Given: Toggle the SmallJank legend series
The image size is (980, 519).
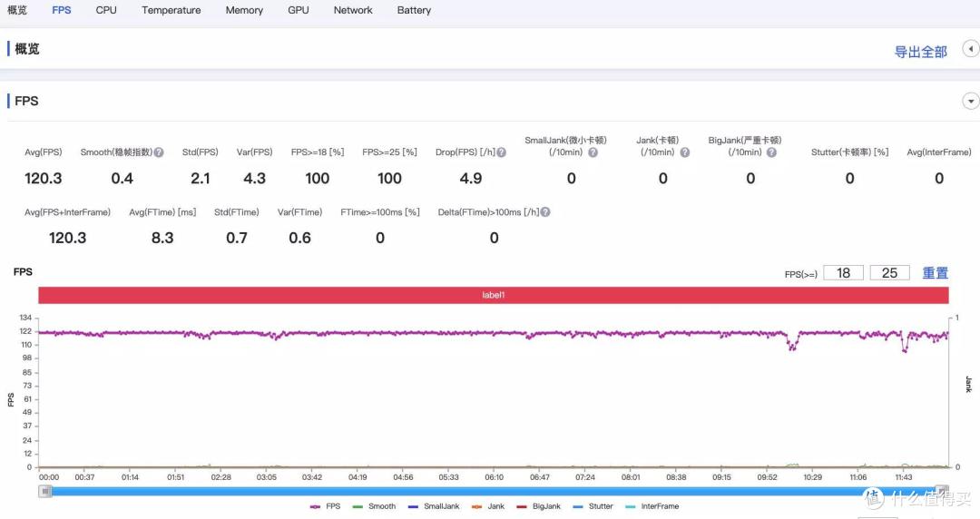Looking at the screenshot, I should pyautogui.click(x=433, y=506).
